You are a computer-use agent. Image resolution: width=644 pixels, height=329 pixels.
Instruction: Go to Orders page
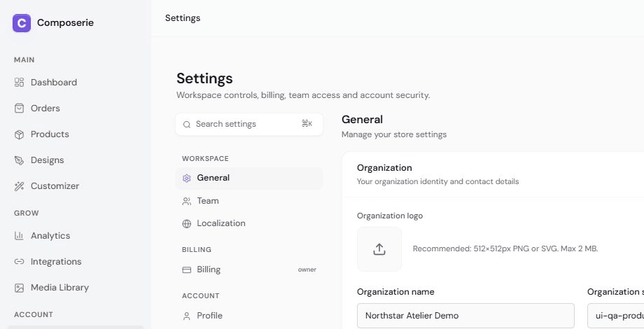(76, 108)
